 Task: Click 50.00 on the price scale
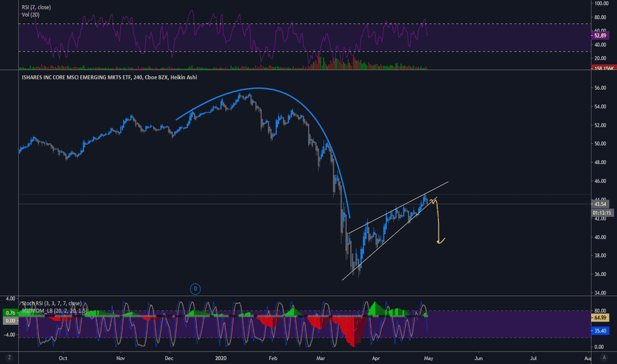600,144
